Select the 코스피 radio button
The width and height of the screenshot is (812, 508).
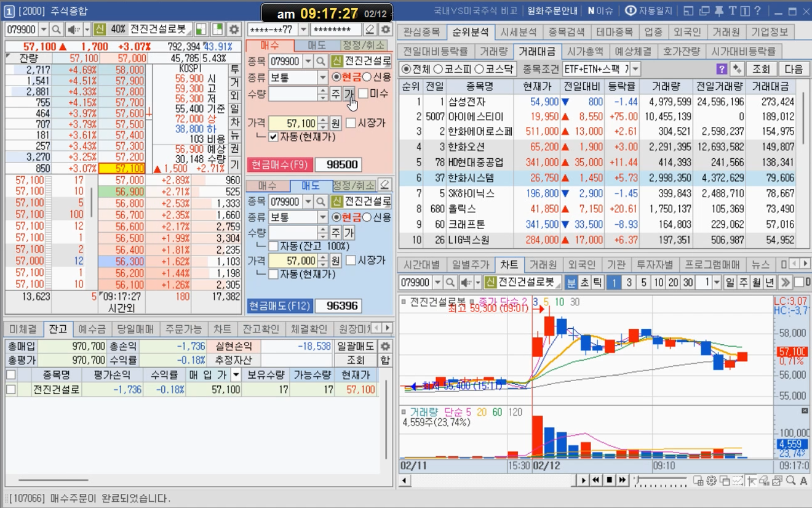(438, 69)
